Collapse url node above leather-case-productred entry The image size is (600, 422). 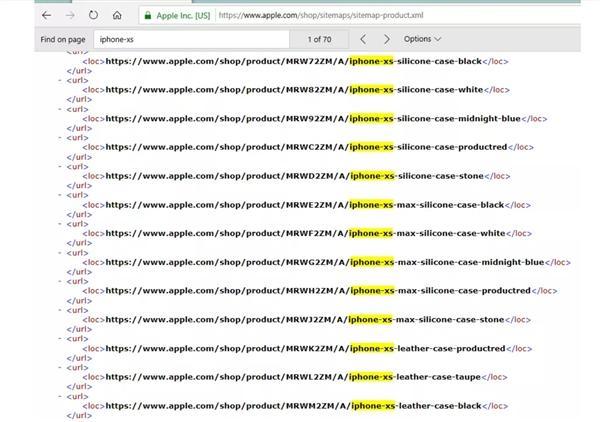click(x=60, y=339)
